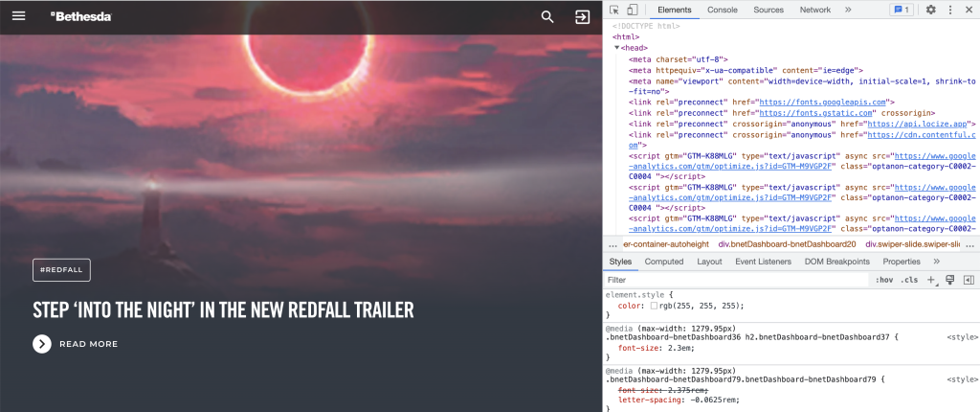Open the DOM Breakpoints pane tab

point(836,262)
